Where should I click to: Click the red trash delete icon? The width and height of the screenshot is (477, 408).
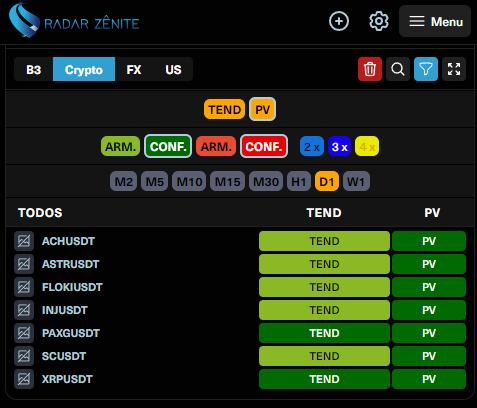tap(370, 69)
